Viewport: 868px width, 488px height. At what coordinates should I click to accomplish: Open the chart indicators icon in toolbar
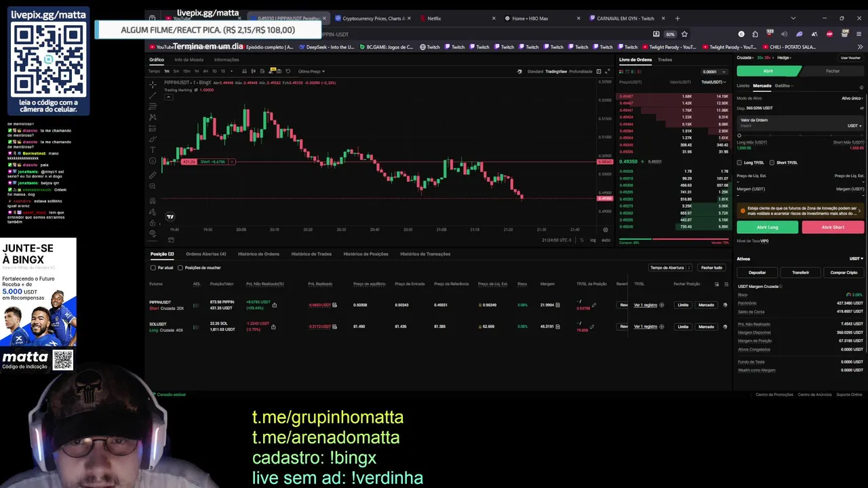244,71
